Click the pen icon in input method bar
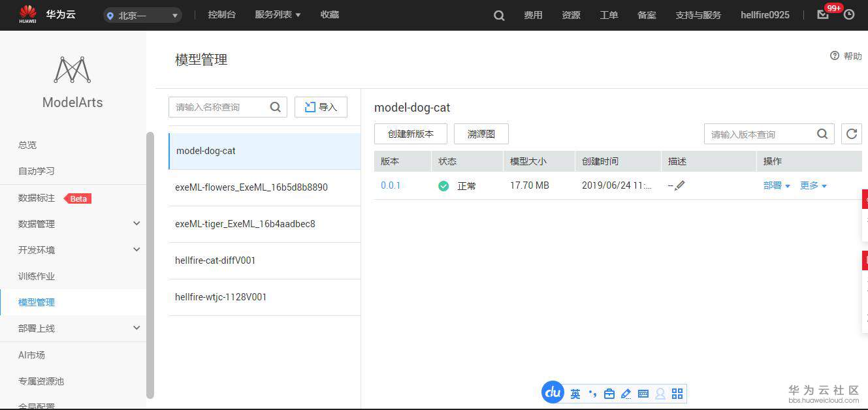868x410 pixels. click(626, 394)
